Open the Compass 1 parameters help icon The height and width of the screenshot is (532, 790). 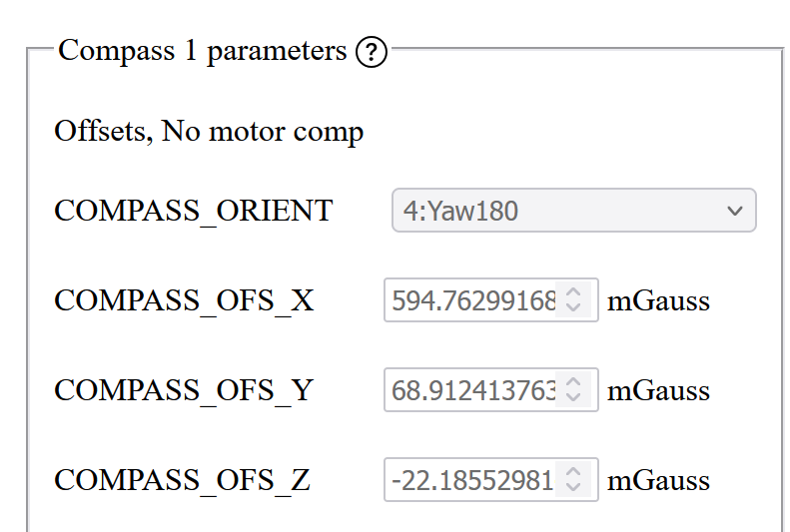pyautogui.click(x=372, y=52)
